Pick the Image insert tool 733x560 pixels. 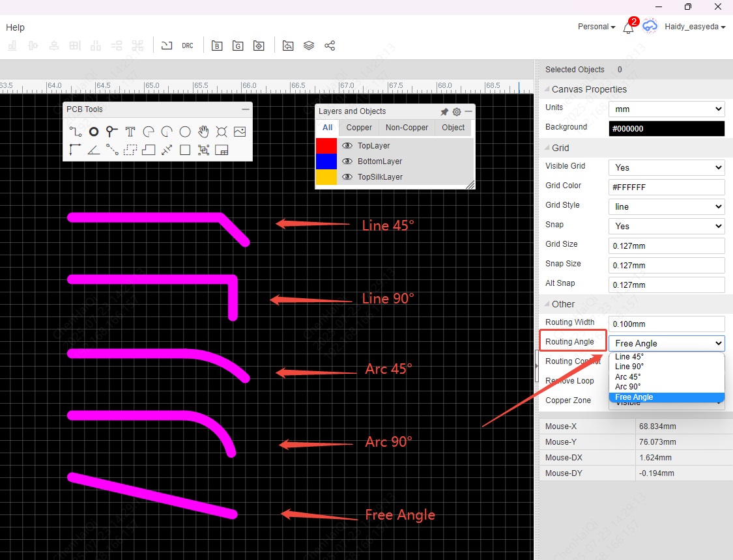[x=240, y=132]
